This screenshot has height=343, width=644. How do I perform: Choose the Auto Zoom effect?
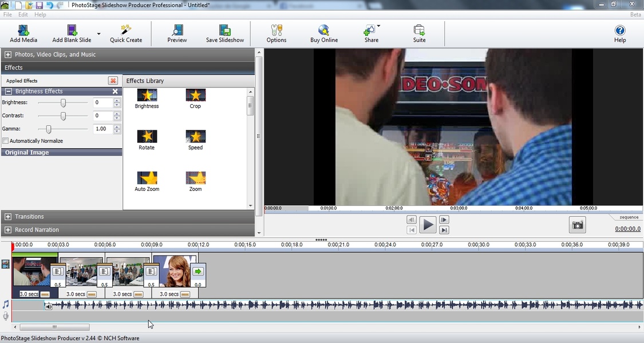(x=147, y=178)
